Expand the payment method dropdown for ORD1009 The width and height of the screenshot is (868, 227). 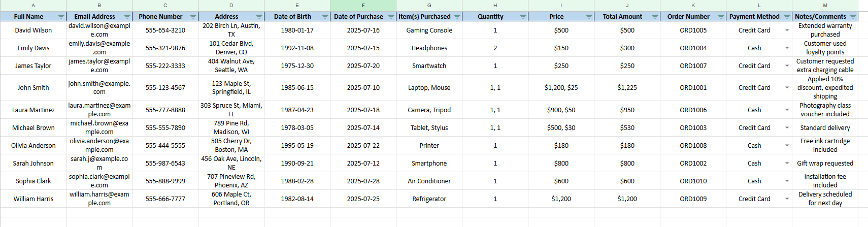click(x=787, y=199)
